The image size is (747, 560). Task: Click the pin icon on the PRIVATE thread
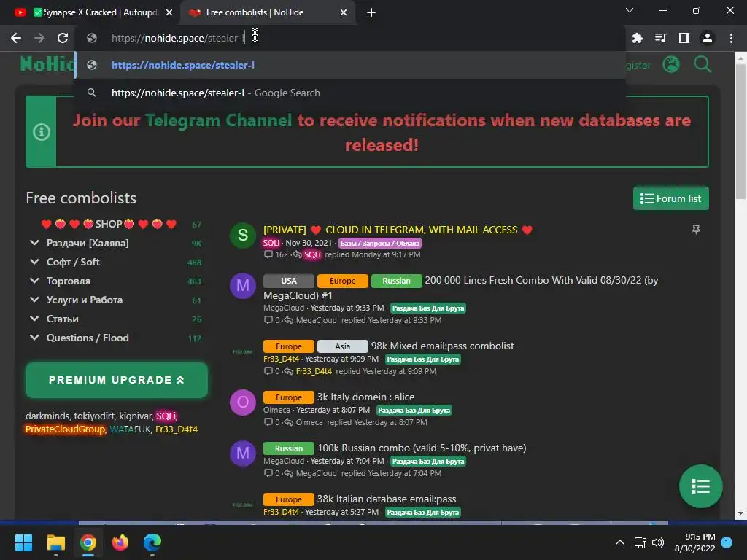696,230
